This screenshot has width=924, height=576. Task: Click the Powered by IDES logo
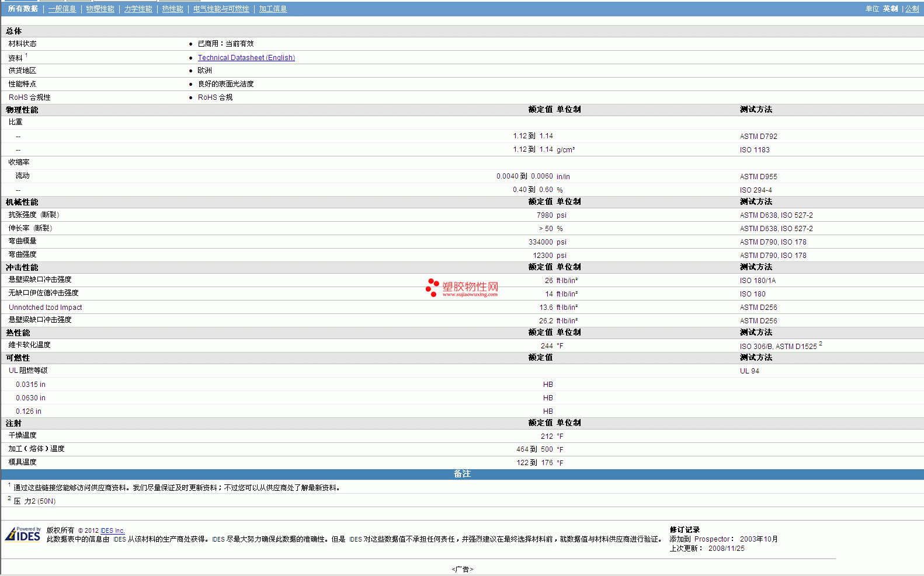coord(23,535)
